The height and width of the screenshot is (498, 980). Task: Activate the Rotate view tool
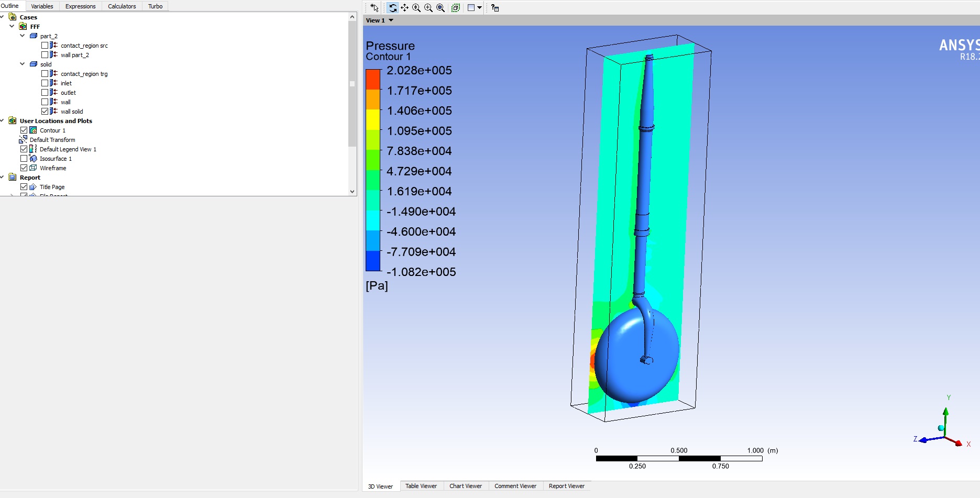tap(392, 8)
